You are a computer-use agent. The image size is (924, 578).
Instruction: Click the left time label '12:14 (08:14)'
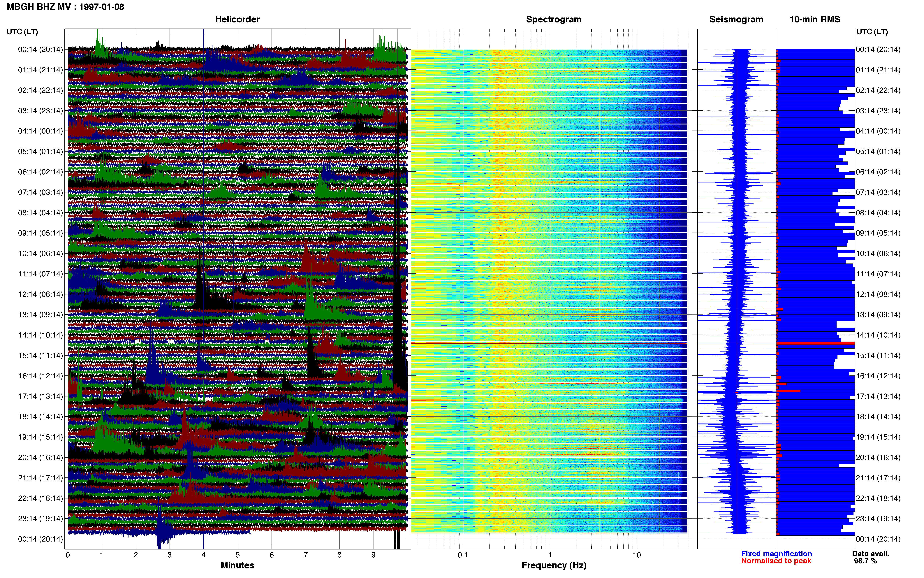tap(41, 294)
